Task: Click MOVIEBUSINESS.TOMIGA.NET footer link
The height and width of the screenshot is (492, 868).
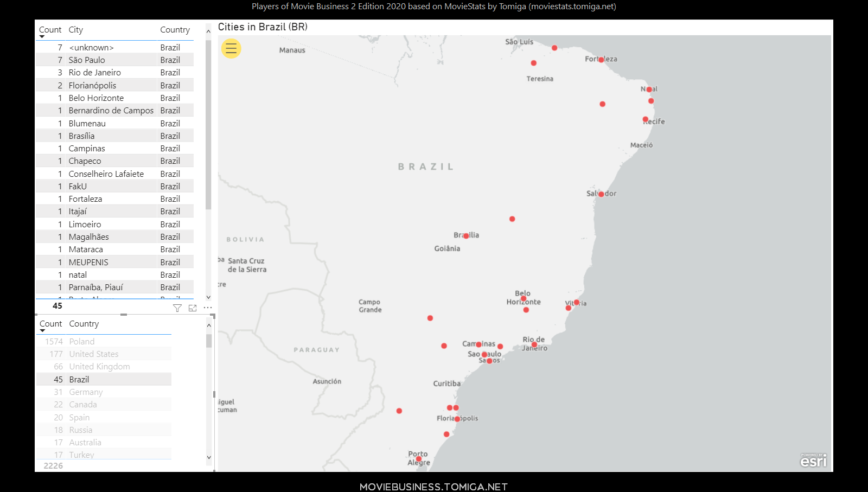Action: click(x=433, y=487)
